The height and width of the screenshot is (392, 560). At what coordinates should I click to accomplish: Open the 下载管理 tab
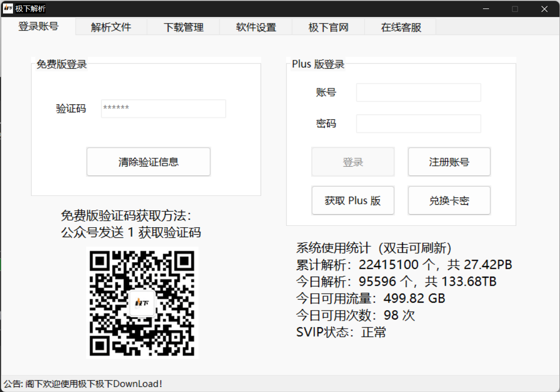pyautogui.click(x=183, y=27)
